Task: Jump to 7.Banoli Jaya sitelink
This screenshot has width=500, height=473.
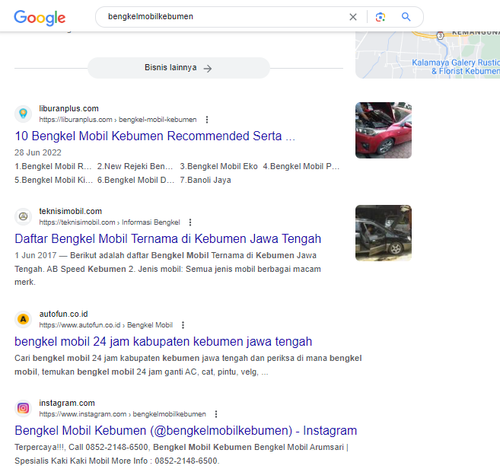Action: (205, 180)
